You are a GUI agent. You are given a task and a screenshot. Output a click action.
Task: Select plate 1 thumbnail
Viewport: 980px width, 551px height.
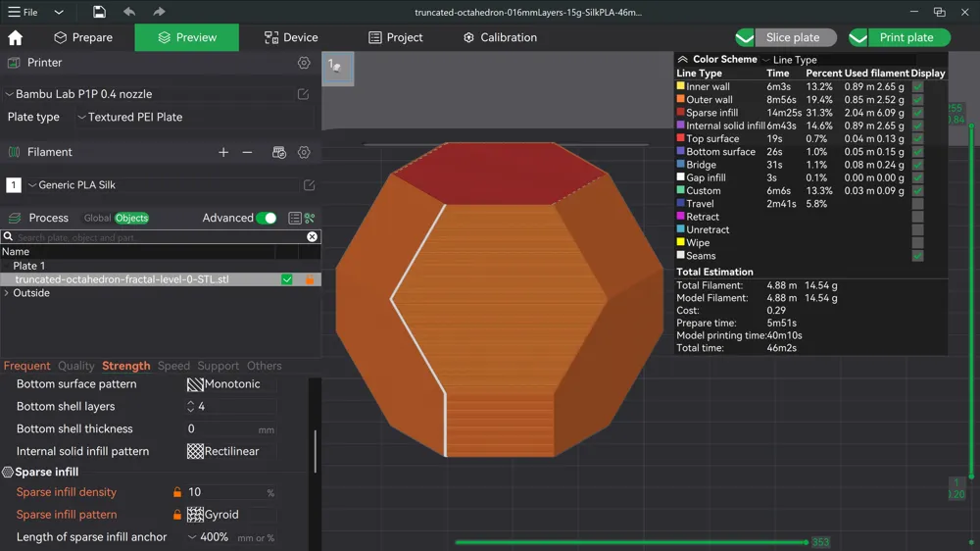338,69
